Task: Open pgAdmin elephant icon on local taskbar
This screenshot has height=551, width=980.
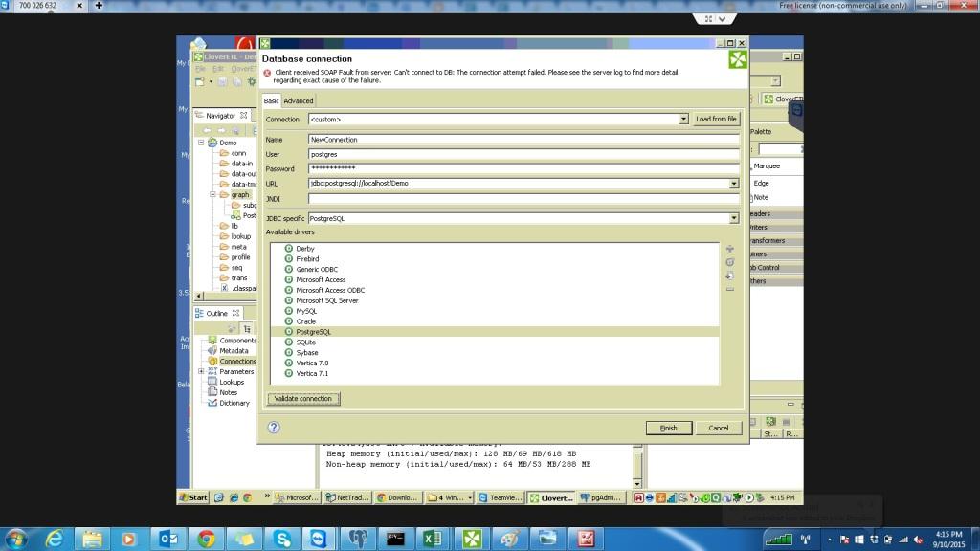Action: [358, 539]
